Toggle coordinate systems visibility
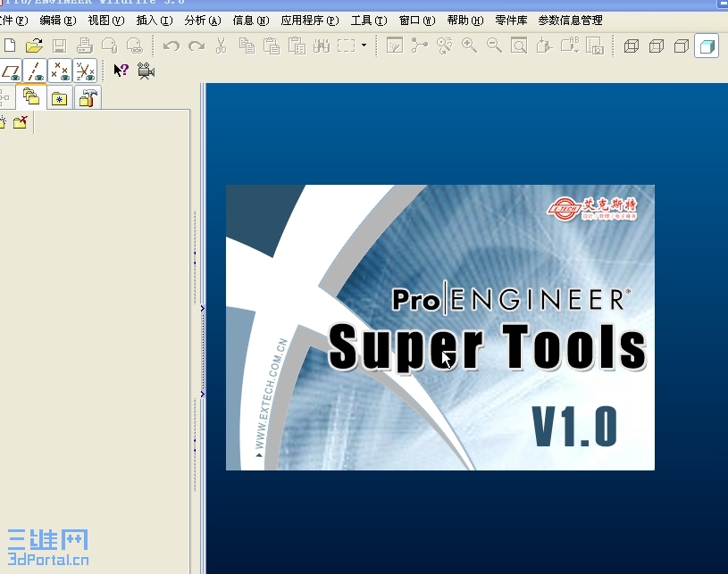 coord(85,71)
